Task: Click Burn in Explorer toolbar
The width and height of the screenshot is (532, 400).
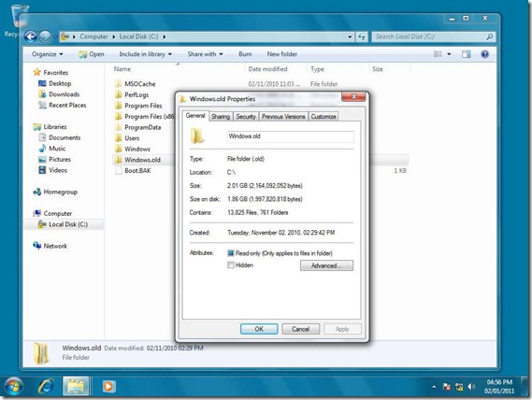Action: tap(245, 54)
